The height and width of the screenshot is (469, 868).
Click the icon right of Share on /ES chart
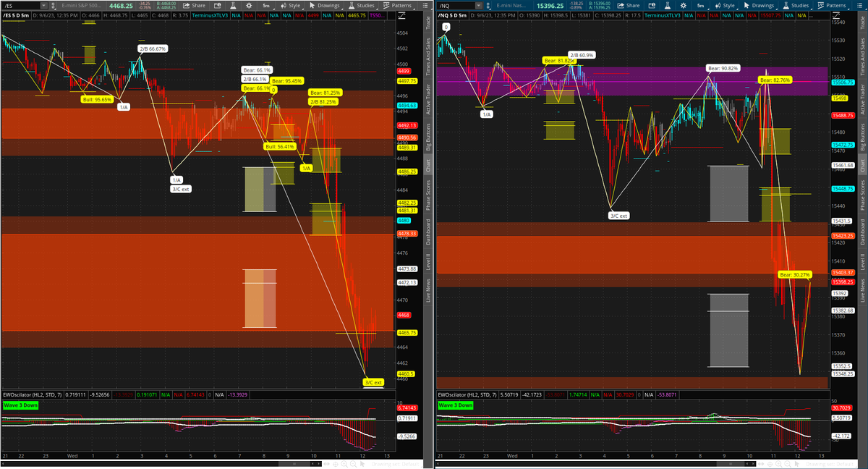(217, 6)
